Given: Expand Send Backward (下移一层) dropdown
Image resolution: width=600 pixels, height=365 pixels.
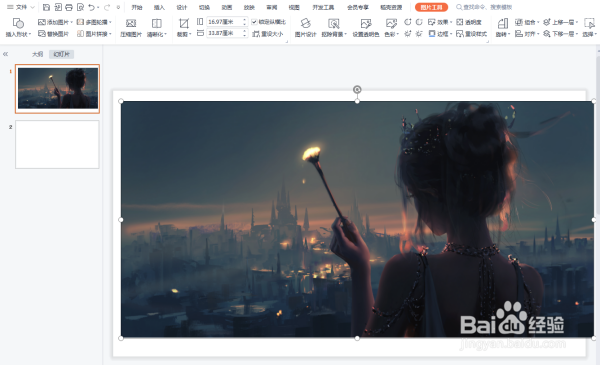Looking at the screenshot, I should (x=577, y=34).
